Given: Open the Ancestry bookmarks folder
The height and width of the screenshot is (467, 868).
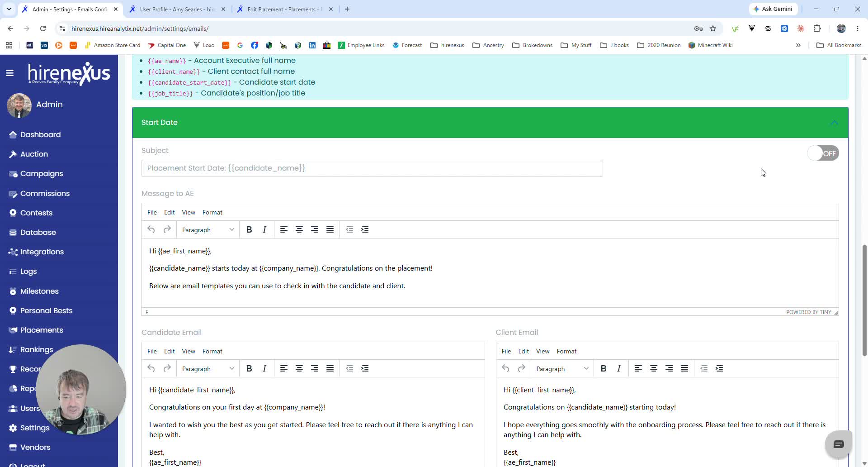Looking at the screenshot, I should 488,45.
